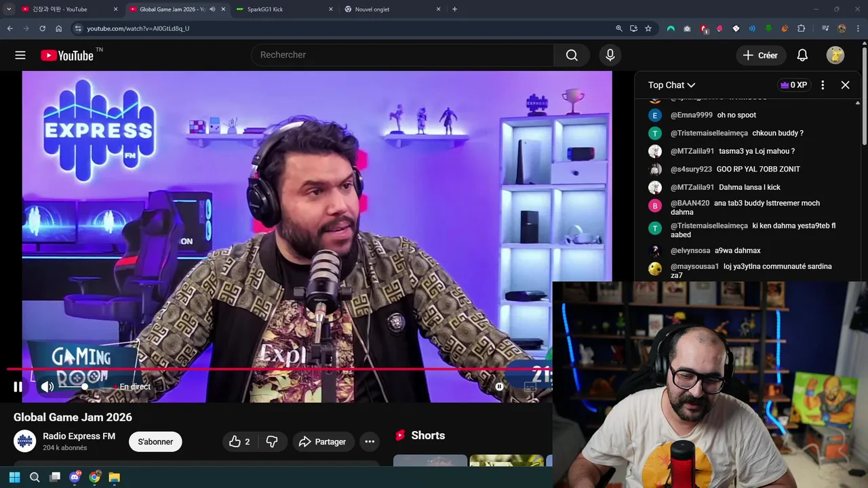Screen dimensions: 868x488
Task: View site information icon in the address bar
Action: point(78,28)
